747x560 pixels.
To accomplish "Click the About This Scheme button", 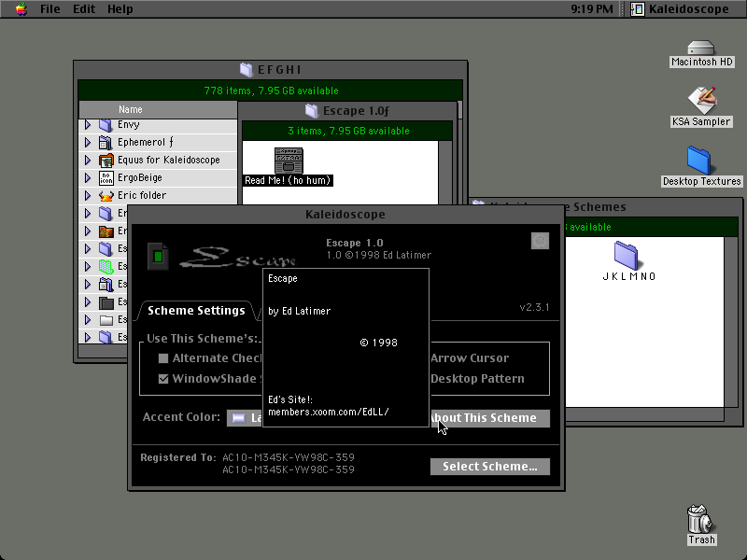I will 489,418.
